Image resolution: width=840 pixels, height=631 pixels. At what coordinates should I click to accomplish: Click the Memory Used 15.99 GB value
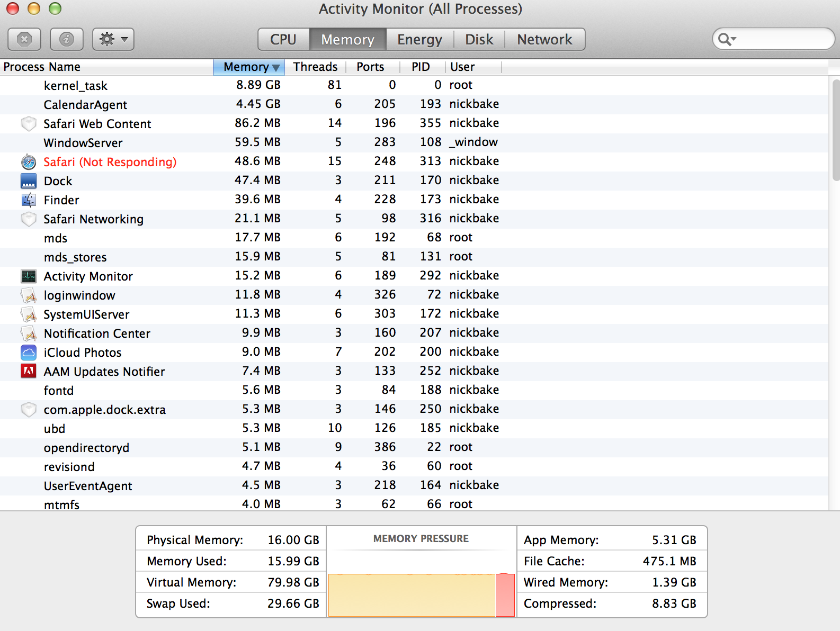(x=293, y=561)
